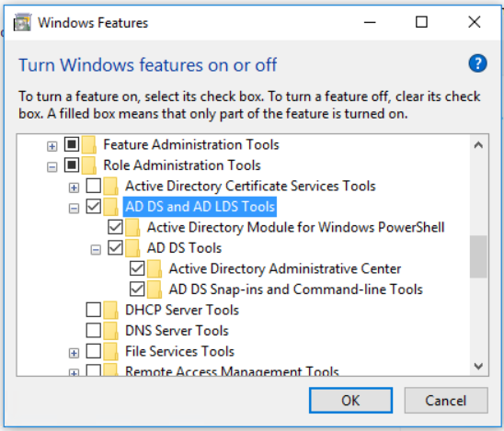Uncheck AD DS Snap-ins and Command-line Tools
Viewport: 504px width, 431px height.
pyautogui.click(x=137, y=289)
